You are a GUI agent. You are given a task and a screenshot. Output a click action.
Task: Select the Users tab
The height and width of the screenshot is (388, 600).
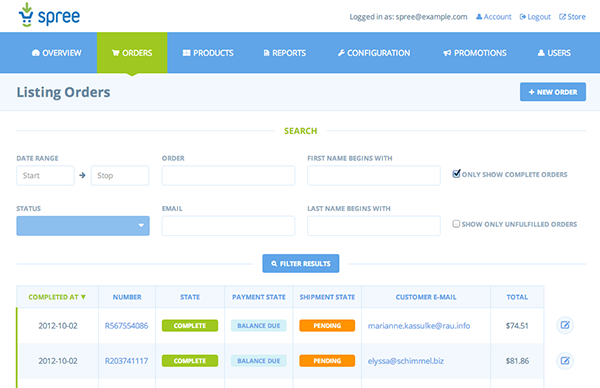(554, 53)
